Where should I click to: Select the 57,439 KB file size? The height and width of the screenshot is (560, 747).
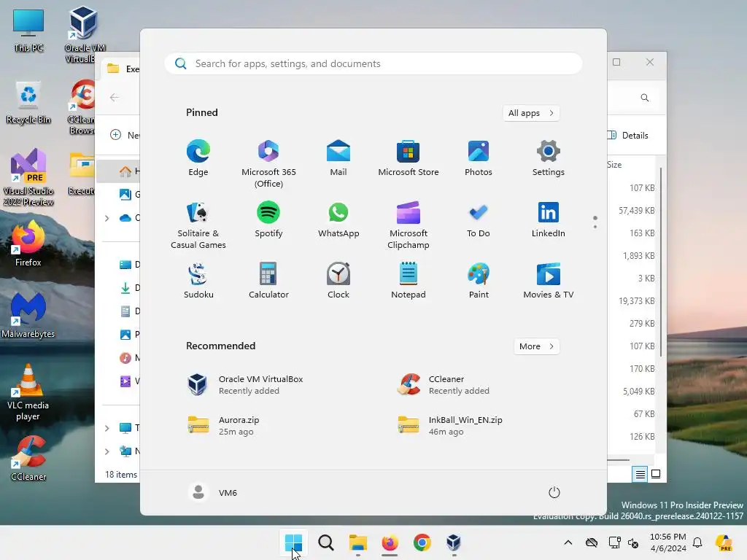(636, 211)
